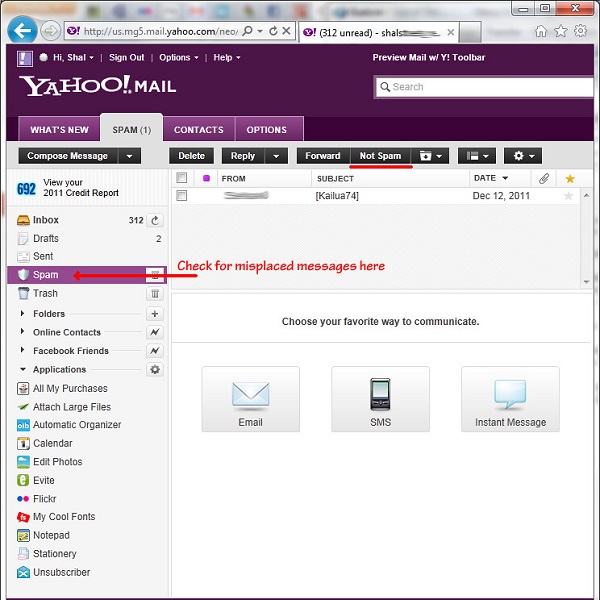Launch the Unsubscriber application
The width and height of the screenshot is (600, 600).
(x=61, y=573)
